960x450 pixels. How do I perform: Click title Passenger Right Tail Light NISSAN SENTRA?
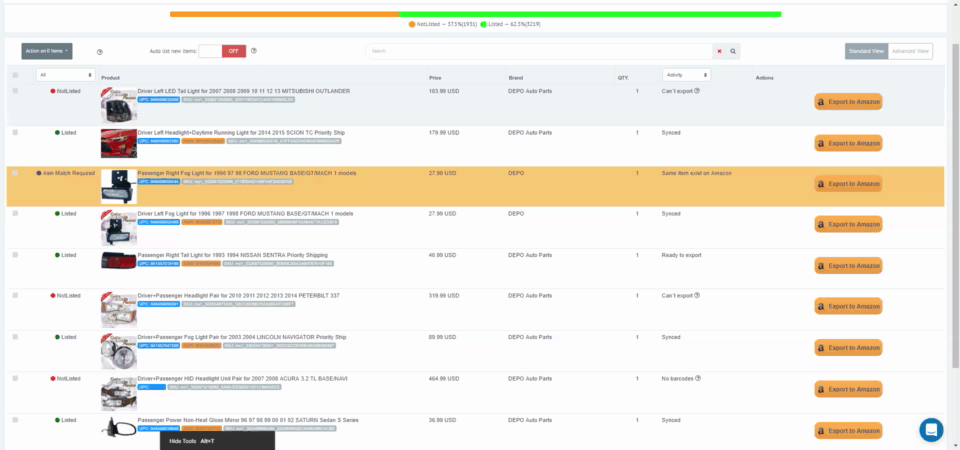[x=233, y=255]
